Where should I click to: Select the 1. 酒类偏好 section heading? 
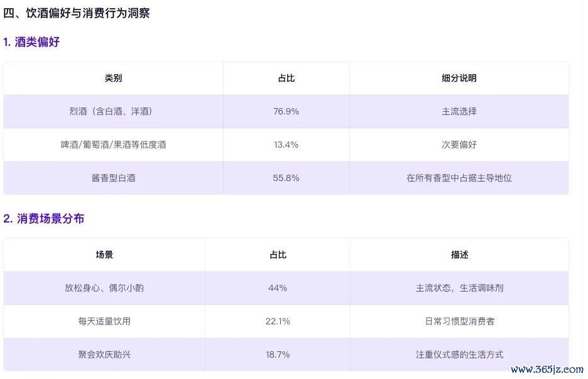[31, 41]
